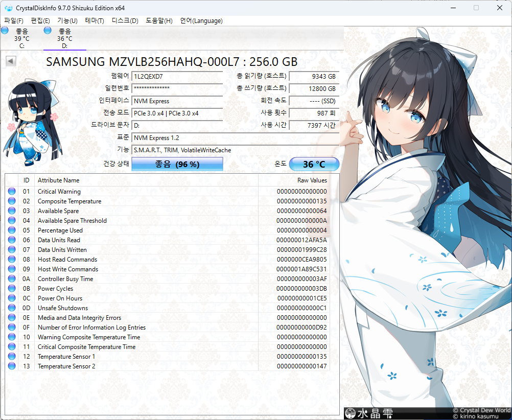This screenshot has width=512, height=420.
Task: Click the status orb for Critical Composite Temperature Time
Action: 12,346
